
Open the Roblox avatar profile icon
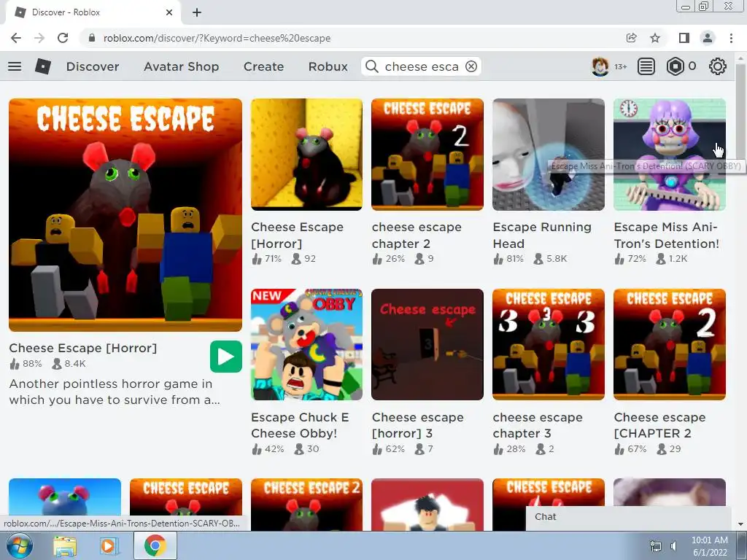click(600, 66)
